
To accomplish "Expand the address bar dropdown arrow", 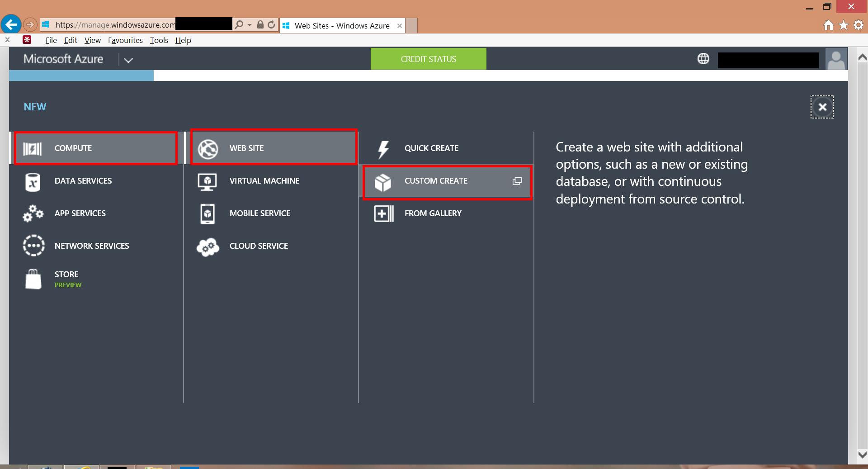I will click(x=250, y=25).
